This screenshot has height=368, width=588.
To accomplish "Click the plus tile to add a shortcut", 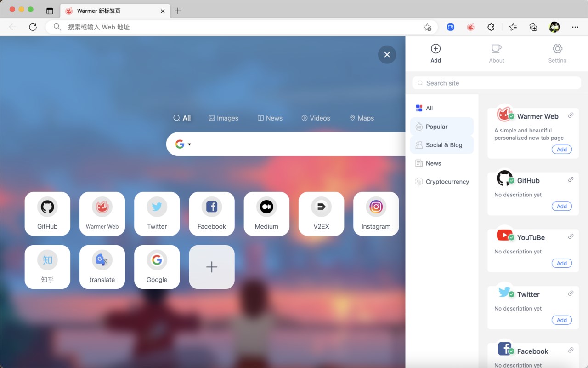I will tap(212, 267).
